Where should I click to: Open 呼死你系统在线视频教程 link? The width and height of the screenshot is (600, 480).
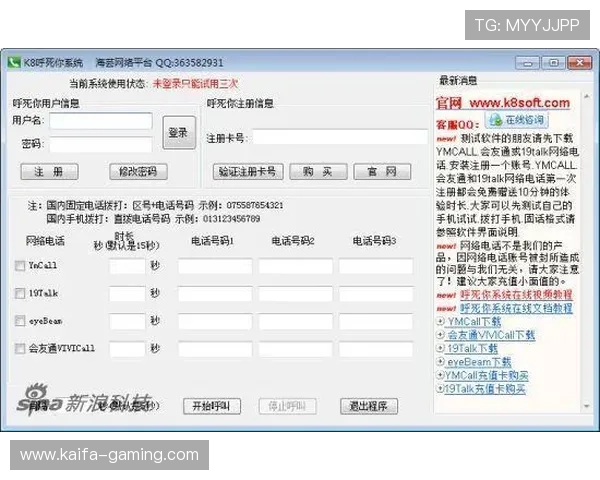[516, 295]
